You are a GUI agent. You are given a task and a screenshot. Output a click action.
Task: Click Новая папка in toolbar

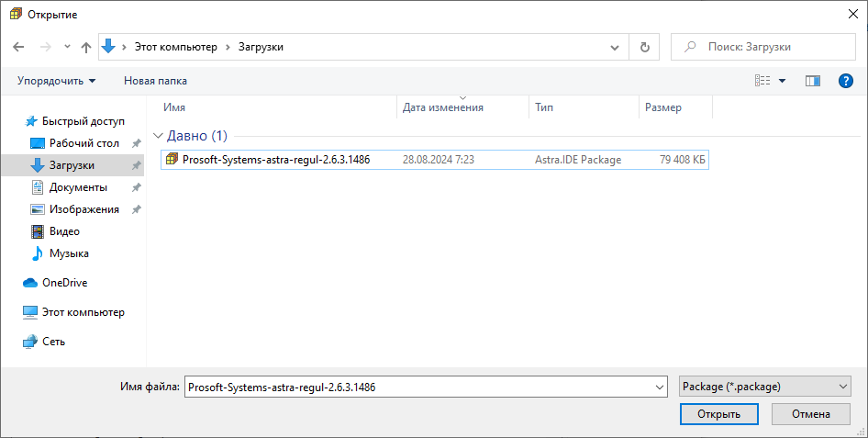click(x=155, y=81)
